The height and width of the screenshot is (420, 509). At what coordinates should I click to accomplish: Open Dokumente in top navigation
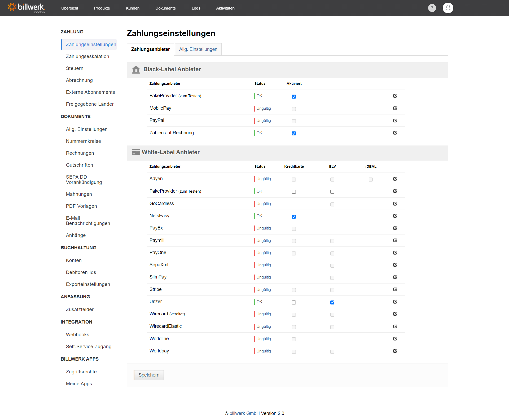point(165,8)
